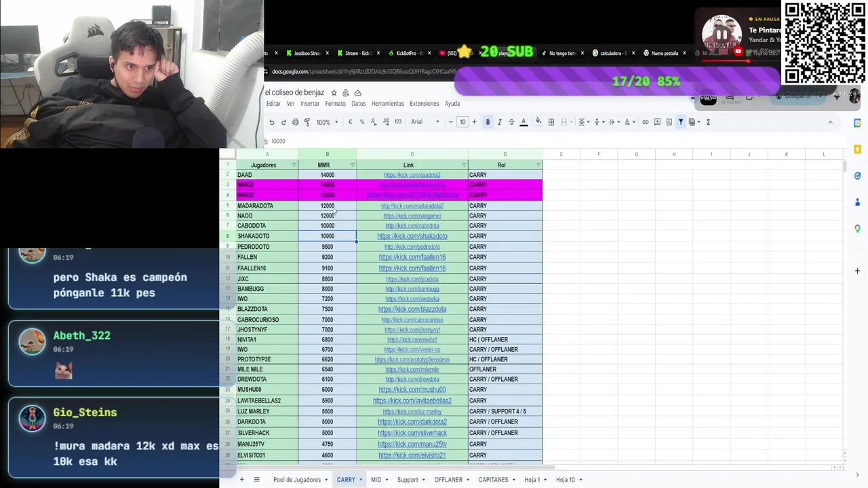Switch to the CAPITANES sheet tab
The height and width of the screenshot is (488, 868).
click(493, 480)
